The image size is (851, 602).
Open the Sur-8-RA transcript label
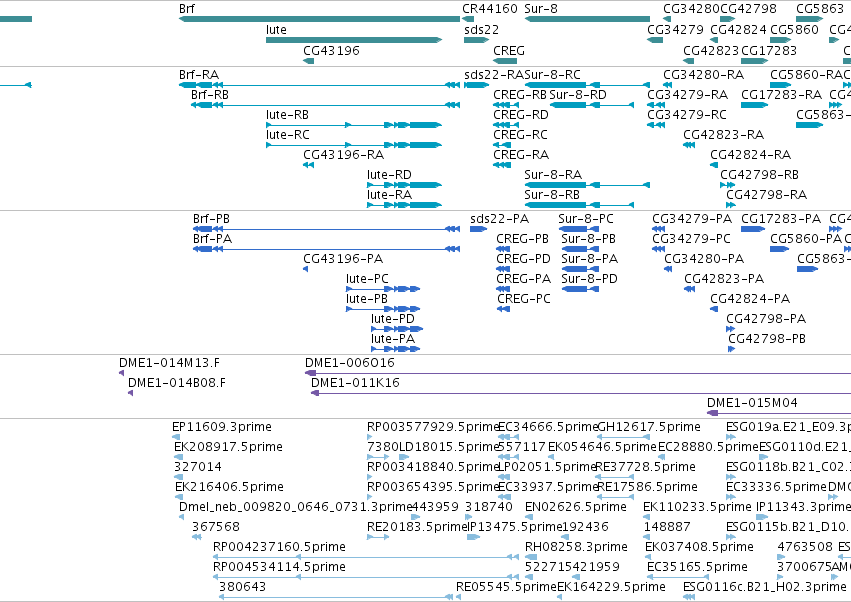click(553, 175)
